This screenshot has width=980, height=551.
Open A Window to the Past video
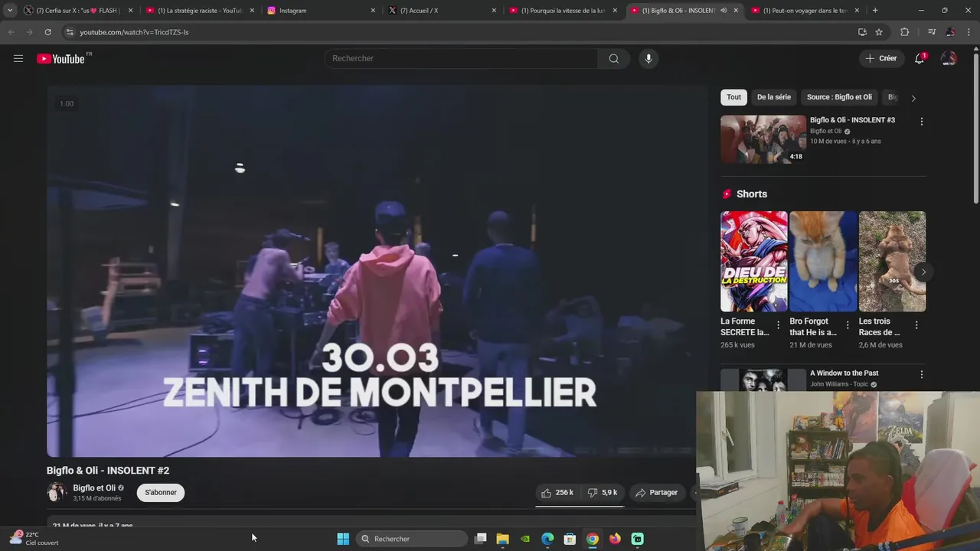click(844, 373)
